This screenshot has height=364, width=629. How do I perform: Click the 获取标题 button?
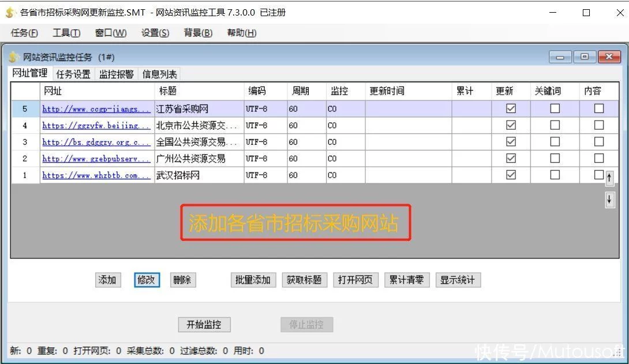coord(305,280)
